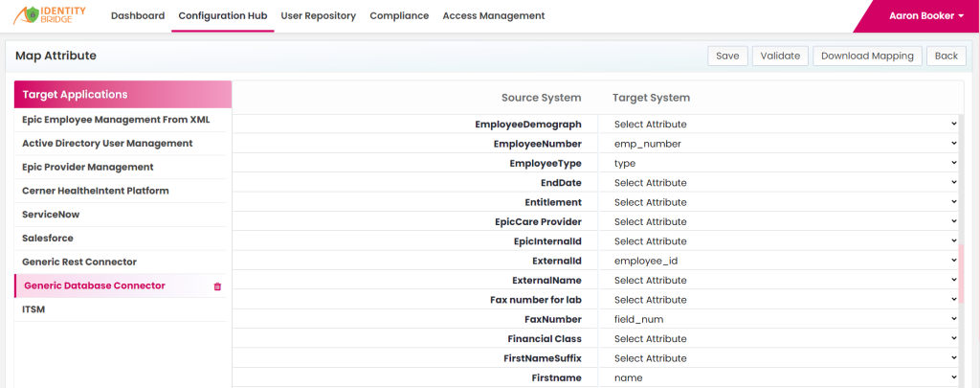Open FirstNameSuffix attribute dropdown
Viewport: 980px width, 388px height.
pos(781,358)
